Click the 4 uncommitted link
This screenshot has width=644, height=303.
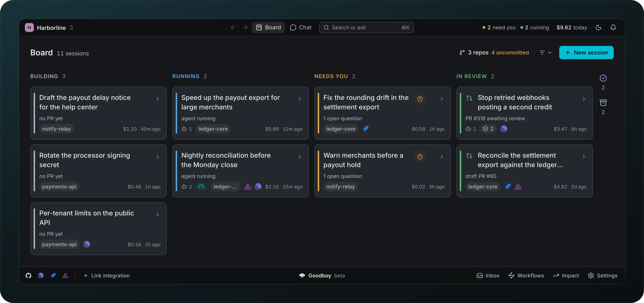pos(510,53)
